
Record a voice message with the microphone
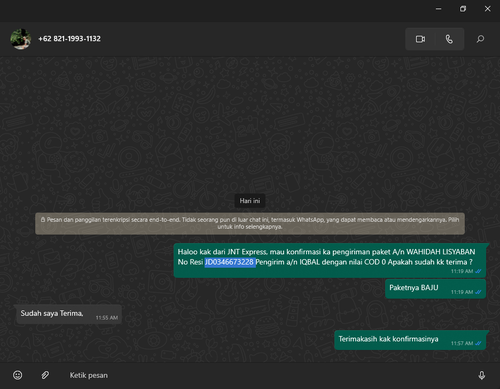point(482,375)
